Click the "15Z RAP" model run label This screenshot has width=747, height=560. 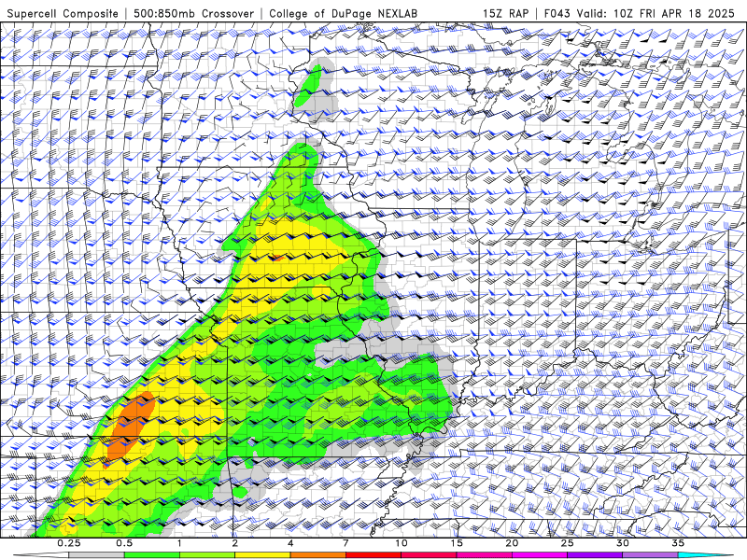[x=505, y=13]
